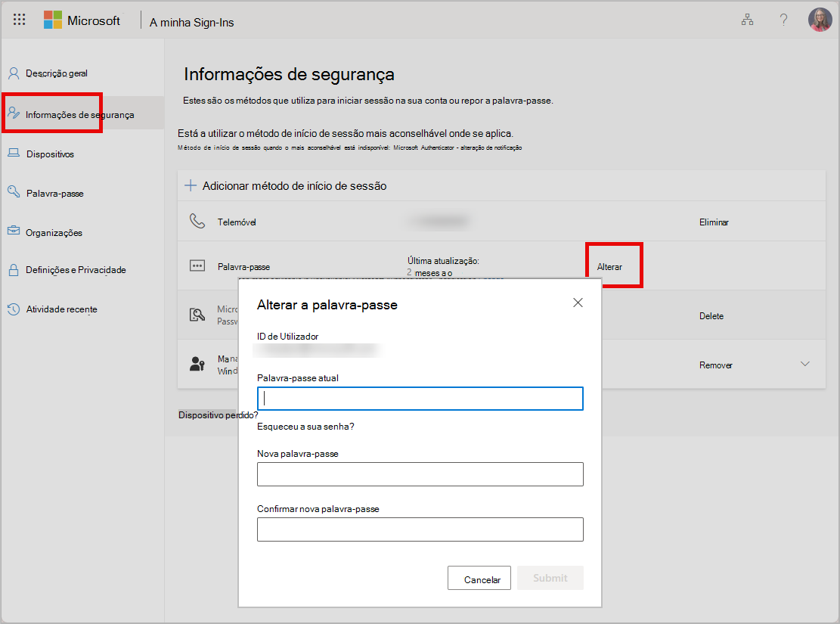Click Eliminar for the Telemóvel method
840x624 pixels.
714,222
